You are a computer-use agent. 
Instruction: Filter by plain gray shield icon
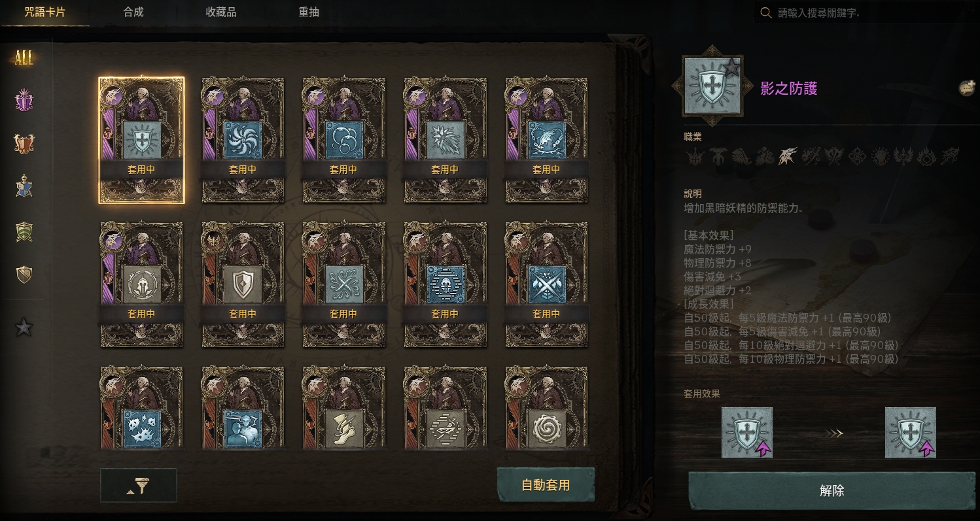(24, 275)
